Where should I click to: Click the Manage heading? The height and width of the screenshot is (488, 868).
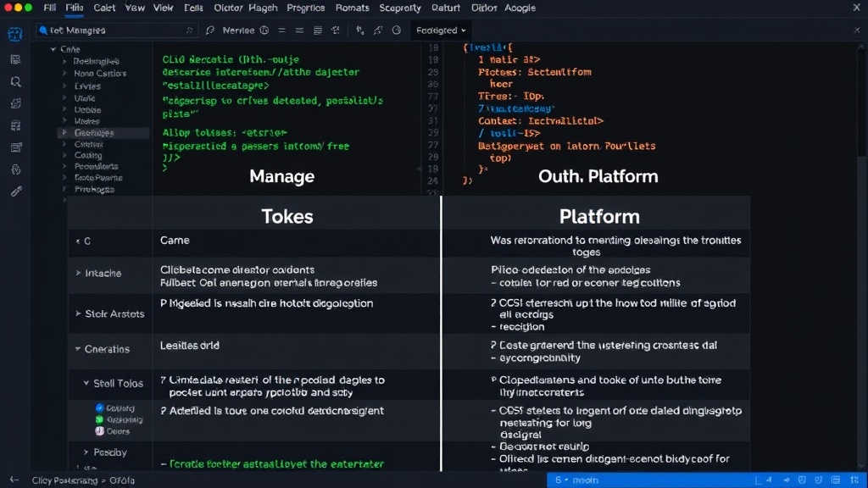coord(281,176)
